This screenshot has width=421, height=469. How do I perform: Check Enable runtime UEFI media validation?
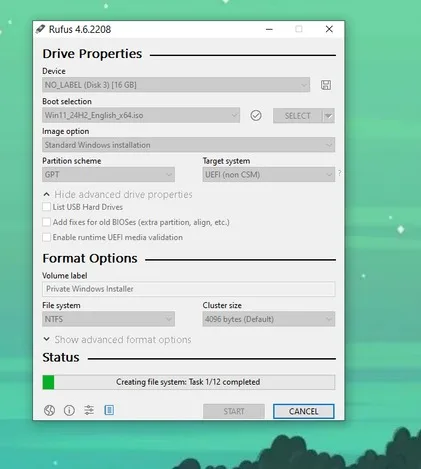pyautogui.click(x=47, y=237)
